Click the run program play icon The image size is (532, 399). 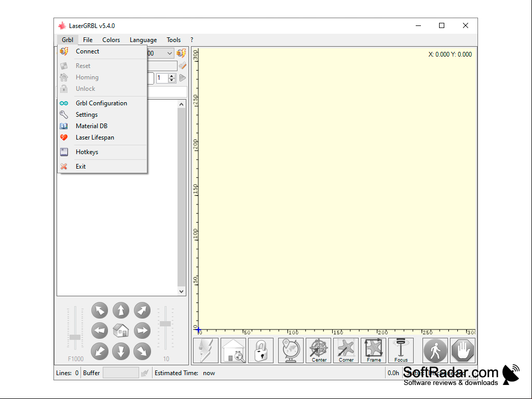pos(183,78)
